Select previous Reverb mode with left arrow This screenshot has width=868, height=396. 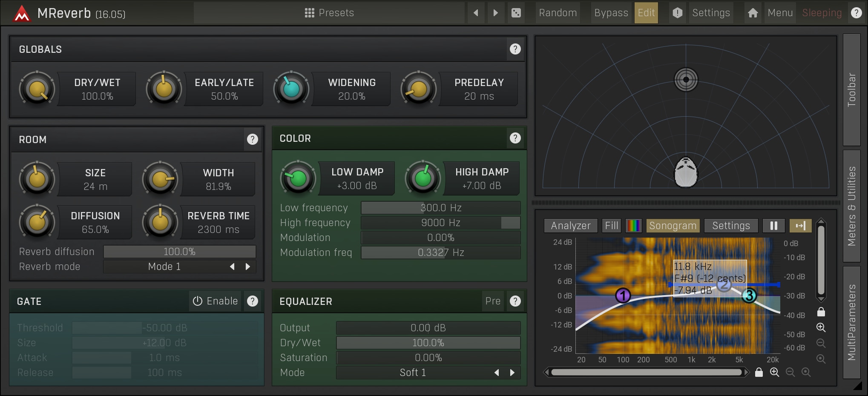[x=232, y=267]
